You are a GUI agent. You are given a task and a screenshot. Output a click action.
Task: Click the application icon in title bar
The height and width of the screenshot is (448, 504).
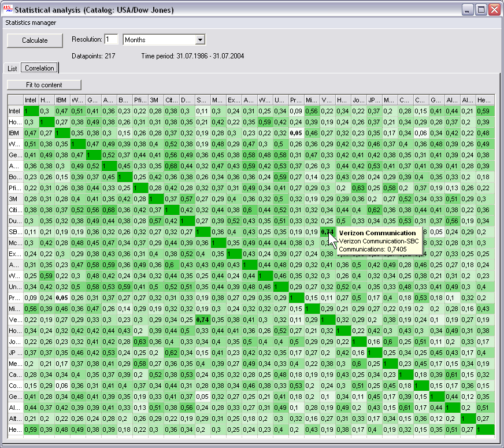click(x=7, y=10)
